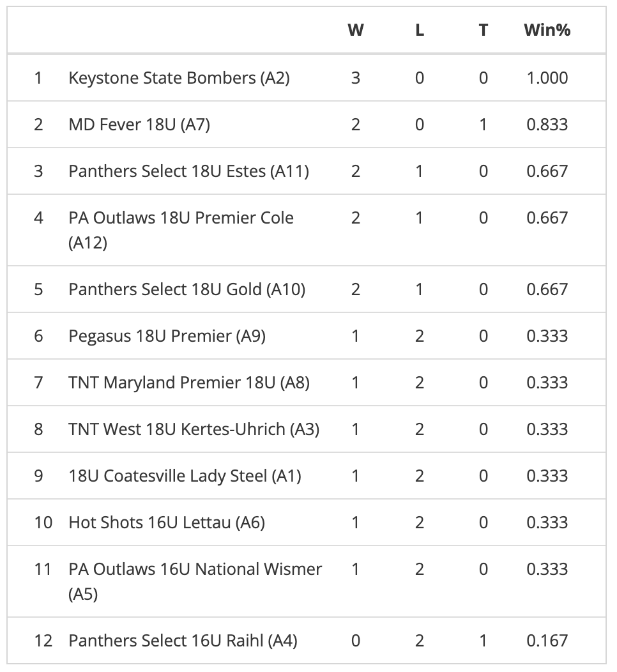Open TNT Maryland Premier 18U (A8)
617x672 pixels.
click(x=188, y=383)
